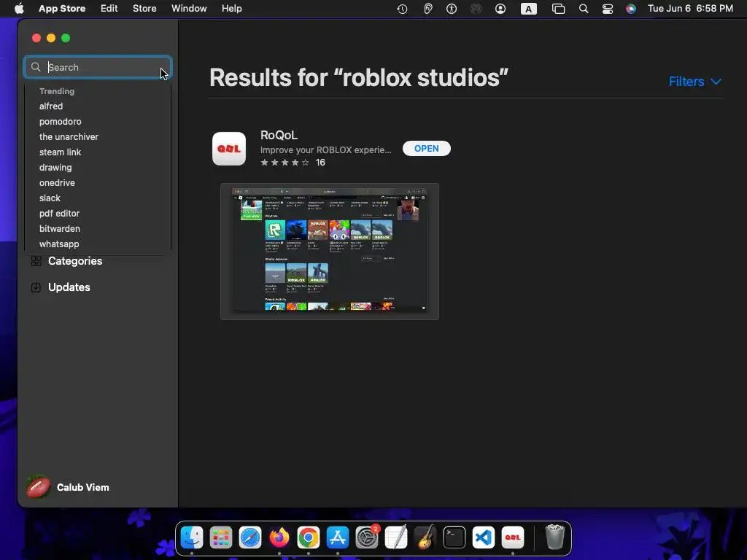Select trending search 'onedrive'
The height and width of the screenshot is (560, 747).
tap(57, 183)
